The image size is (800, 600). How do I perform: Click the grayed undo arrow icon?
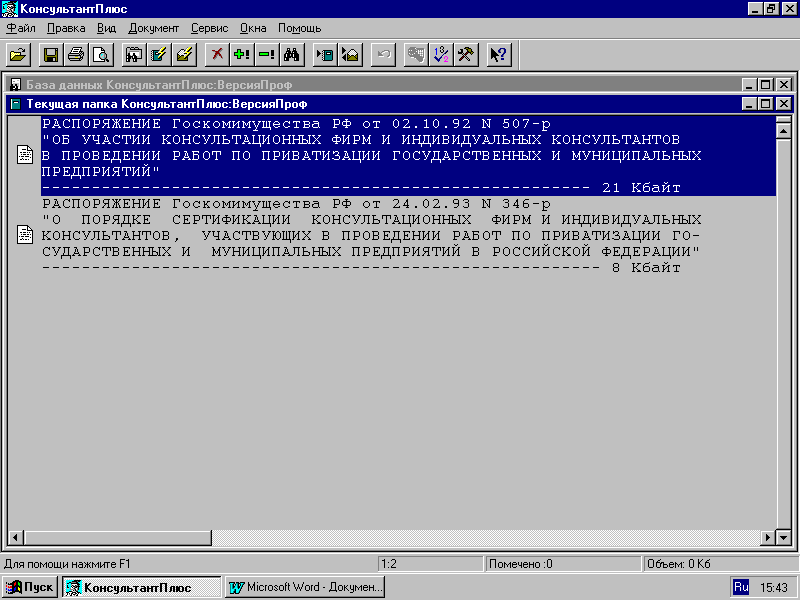(383, 55)
